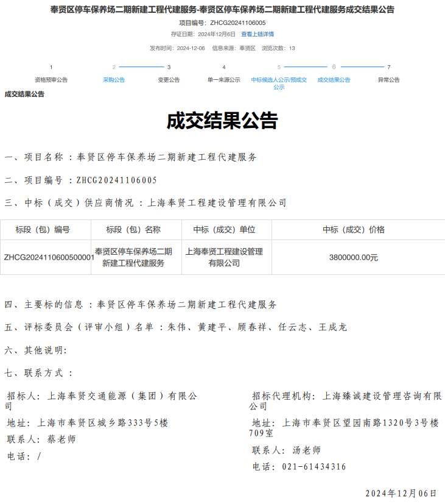Screen dimensions: 445x504
Task: Go to 中标候选人公示/预成交公示 step
Action: [279, 83]
